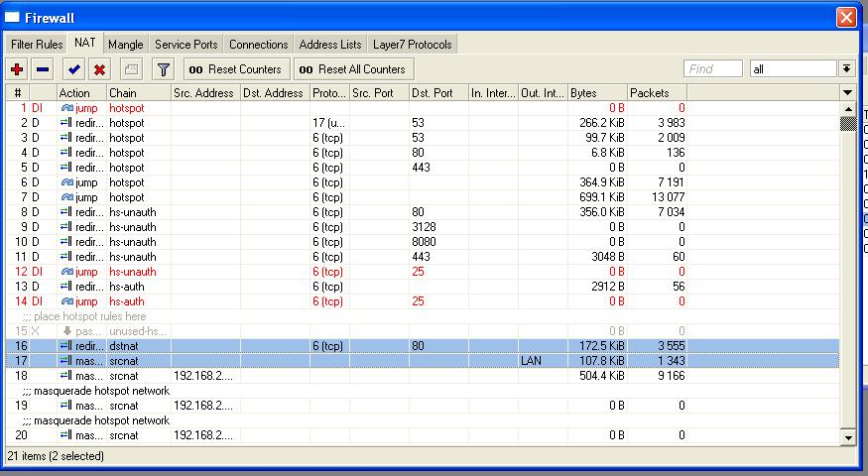Open the Filter funnel icon
The image size is (868, 476).
(164, 69)
